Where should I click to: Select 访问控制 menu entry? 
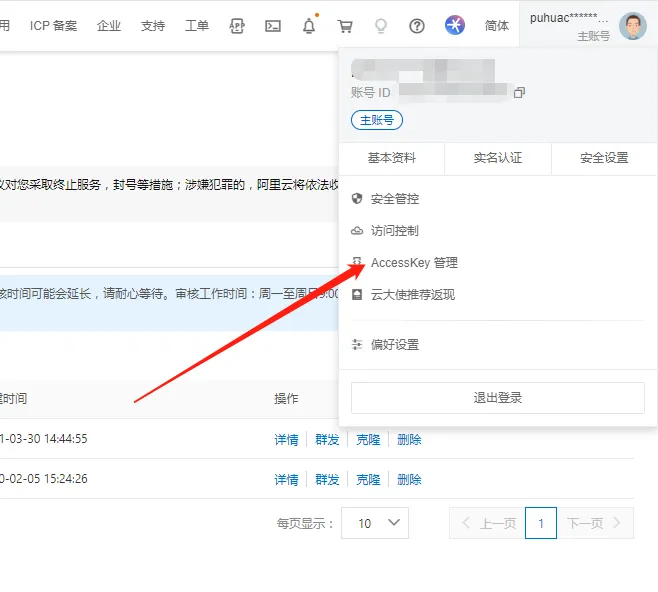[x=394, y=230]
